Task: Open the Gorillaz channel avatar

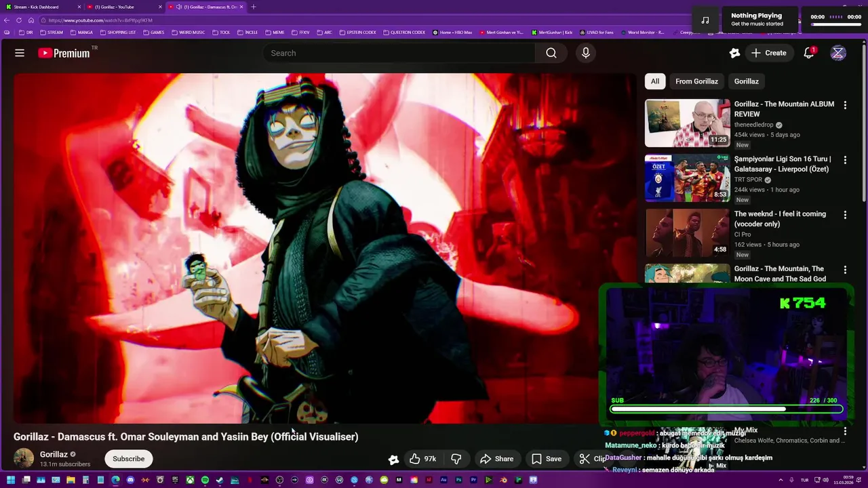Action: pyautogui.click(x=24, y=459)
